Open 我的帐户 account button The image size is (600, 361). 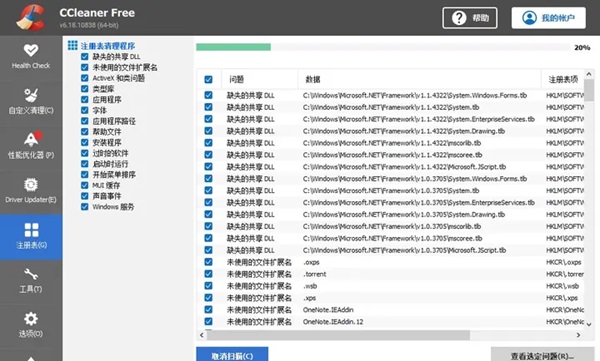point(548,18)
